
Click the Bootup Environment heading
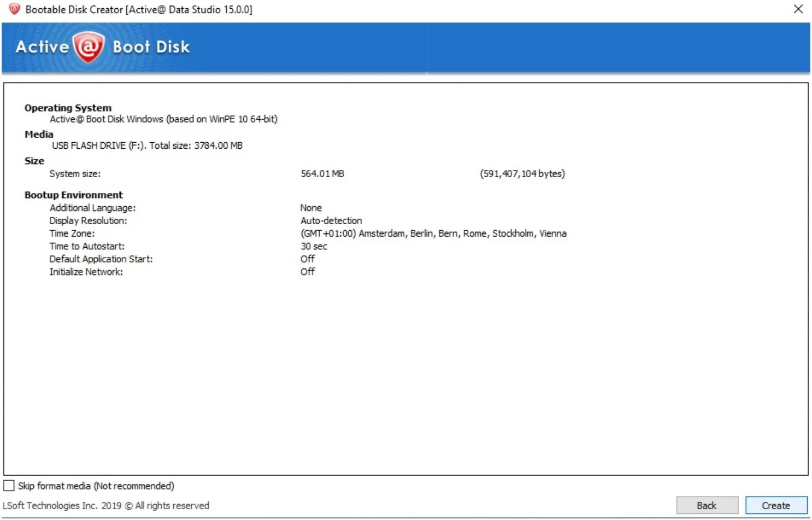pos(73,195)
